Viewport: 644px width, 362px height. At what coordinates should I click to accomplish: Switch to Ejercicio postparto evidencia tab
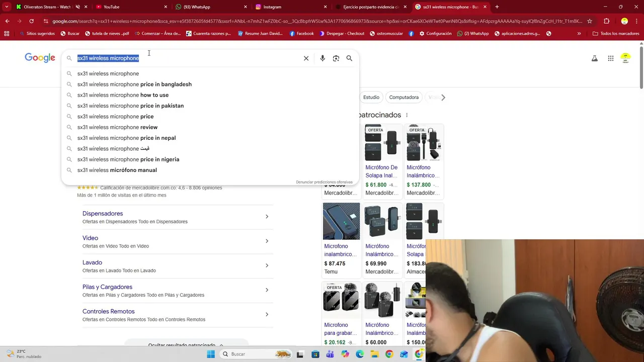point(371,7)
